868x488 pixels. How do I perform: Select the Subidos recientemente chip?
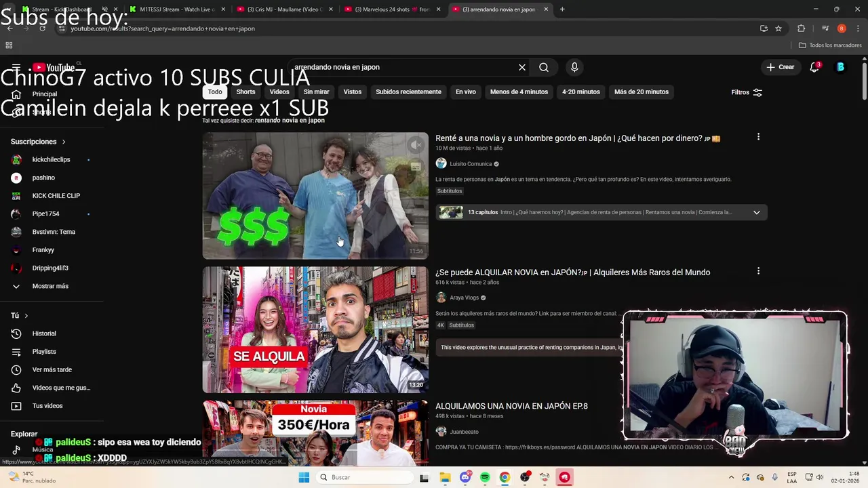(x=408, y=91)
